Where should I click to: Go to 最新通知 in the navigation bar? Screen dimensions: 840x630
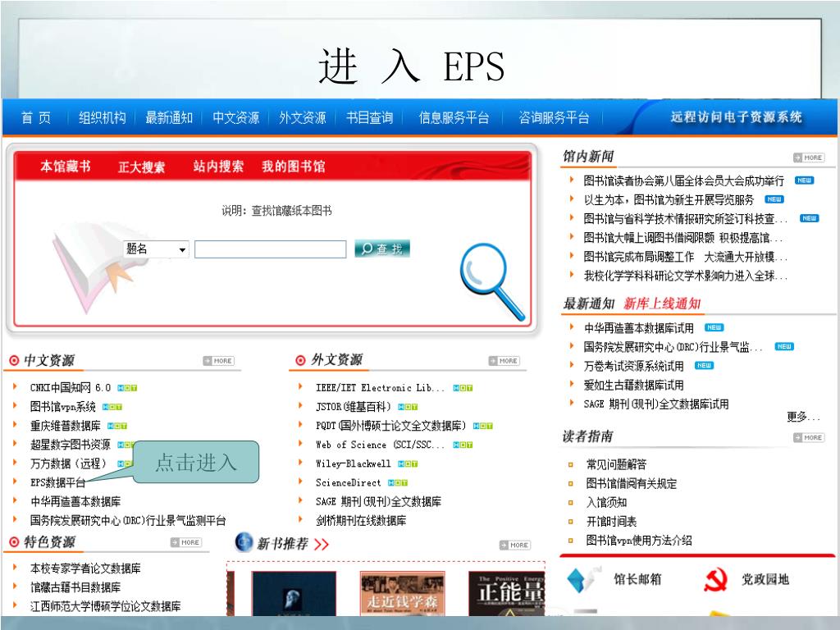coord(169,117)
